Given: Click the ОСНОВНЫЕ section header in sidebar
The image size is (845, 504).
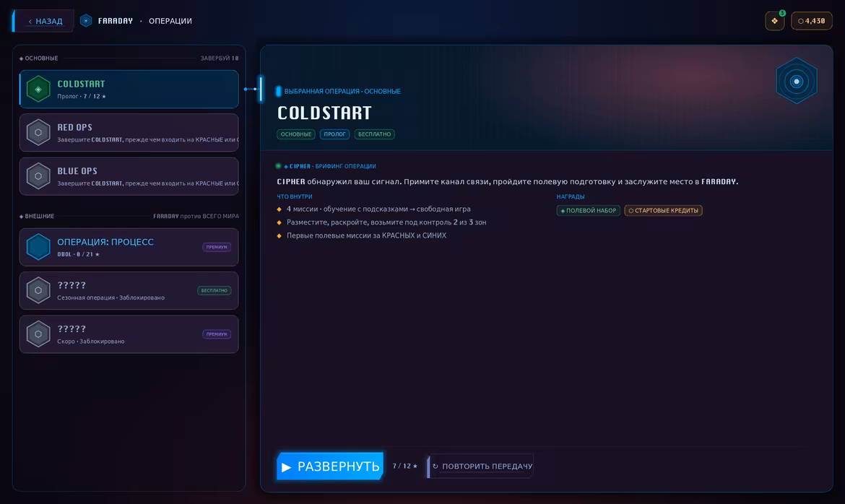Looking at the screenshot, I should [x=39, y=58].
